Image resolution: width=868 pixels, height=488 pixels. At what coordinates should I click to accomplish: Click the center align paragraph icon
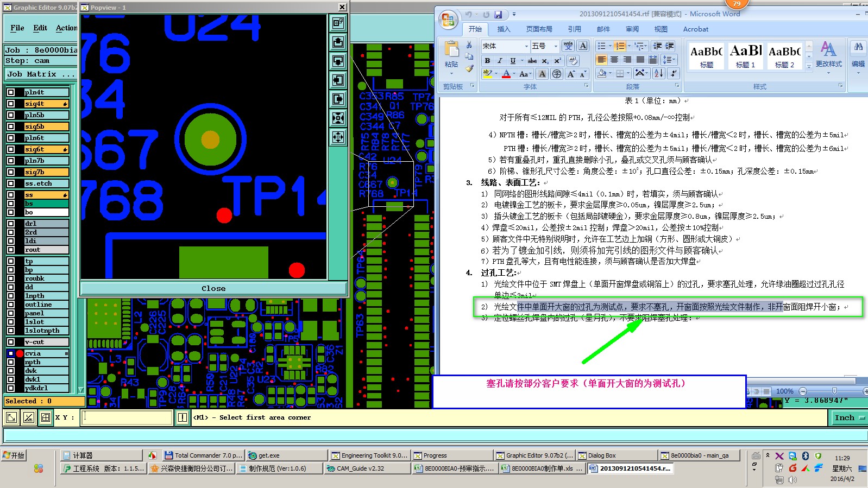pyautogui.click(x=614, y=60)
